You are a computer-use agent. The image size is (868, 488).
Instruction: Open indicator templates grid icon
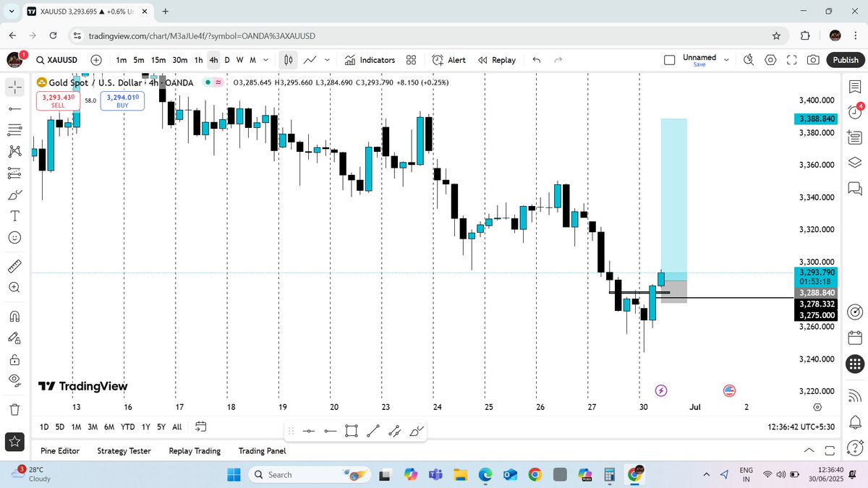[411, 60]
